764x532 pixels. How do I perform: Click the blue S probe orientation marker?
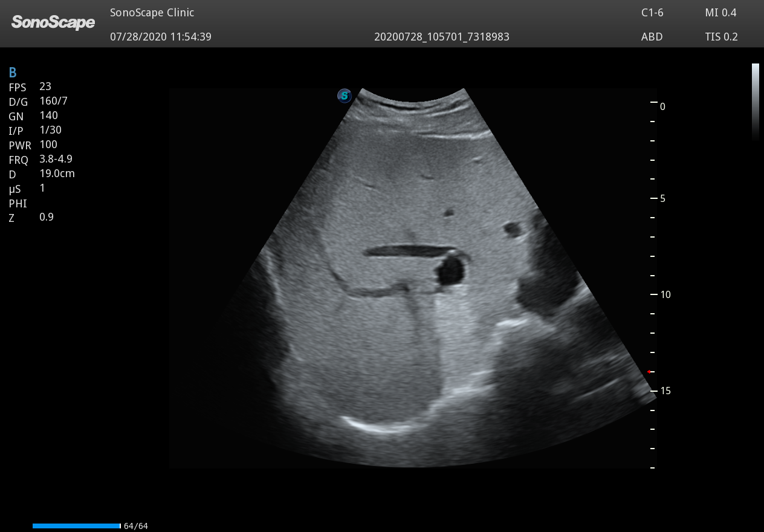click(x=345, y=96)
